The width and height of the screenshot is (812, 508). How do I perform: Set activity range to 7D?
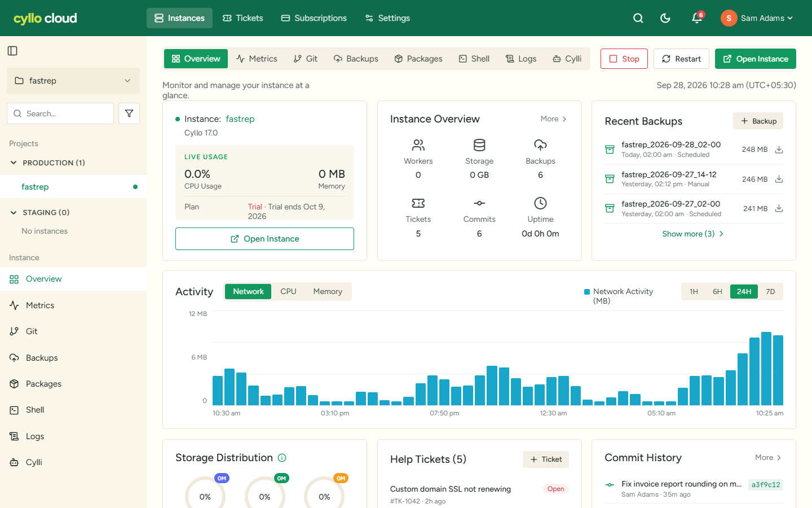click(x=770, y=291)
